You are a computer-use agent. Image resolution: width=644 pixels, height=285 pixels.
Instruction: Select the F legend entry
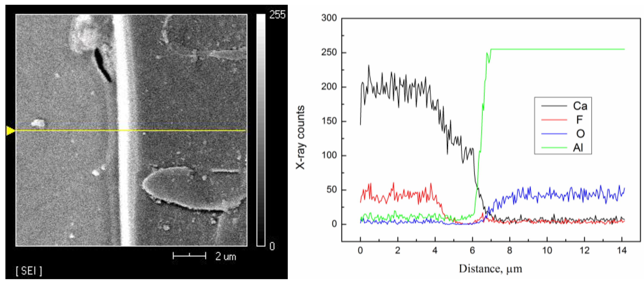pos(579,120)
